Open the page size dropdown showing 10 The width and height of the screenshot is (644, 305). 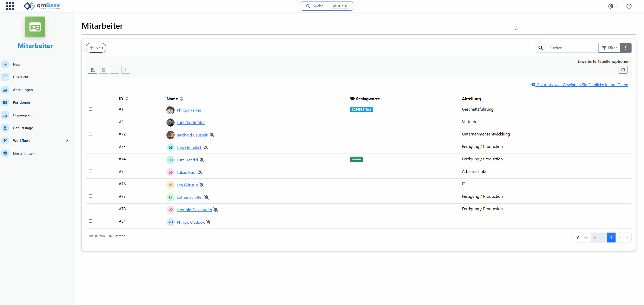tap(581, 238)
